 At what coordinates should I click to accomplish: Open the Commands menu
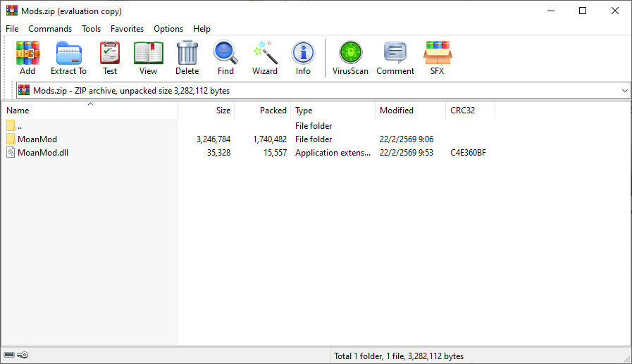[x=50, y=29]
